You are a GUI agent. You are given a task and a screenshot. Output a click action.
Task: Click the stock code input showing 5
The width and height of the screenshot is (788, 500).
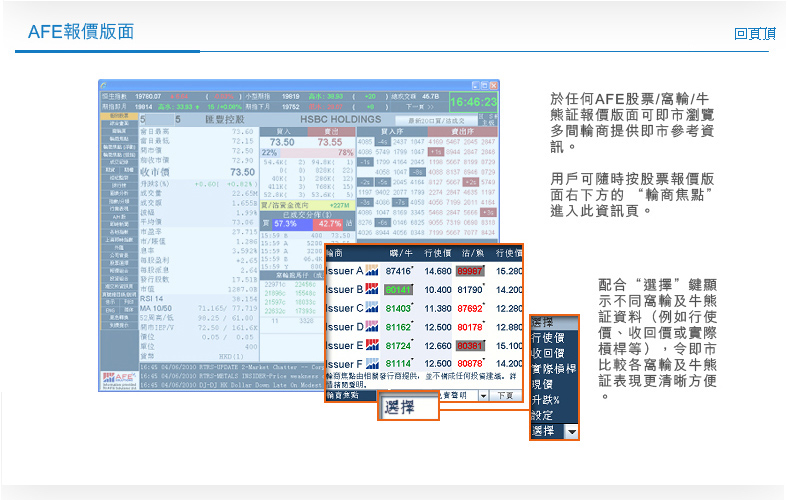(155, 120)
